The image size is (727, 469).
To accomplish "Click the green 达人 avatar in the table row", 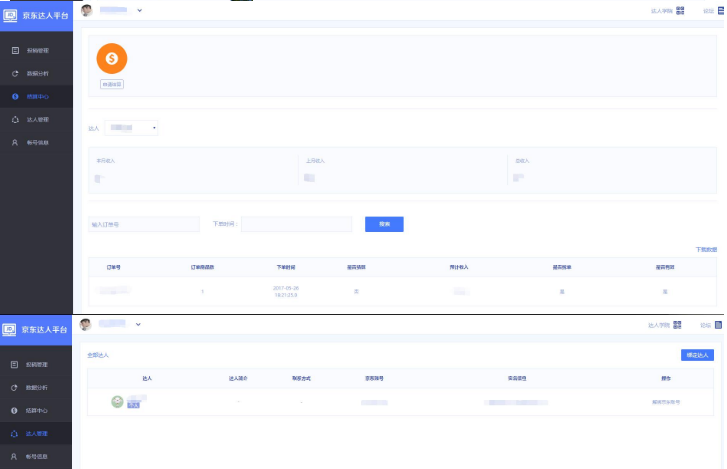I will click(x=118, y=401).
